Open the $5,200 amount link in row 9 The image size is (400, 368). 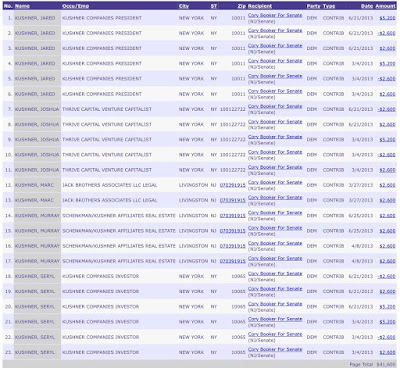tap(387, 139)
